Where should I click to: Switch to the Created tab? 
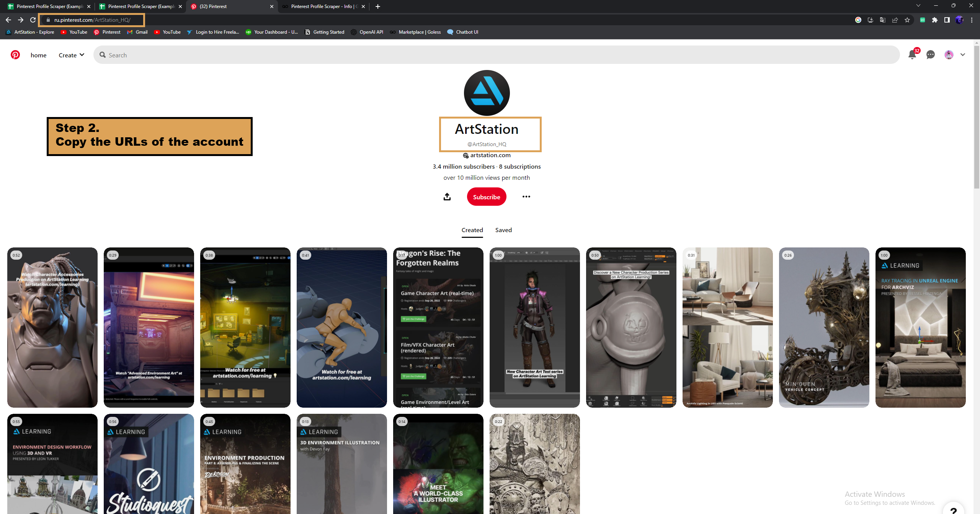[472, 230]
